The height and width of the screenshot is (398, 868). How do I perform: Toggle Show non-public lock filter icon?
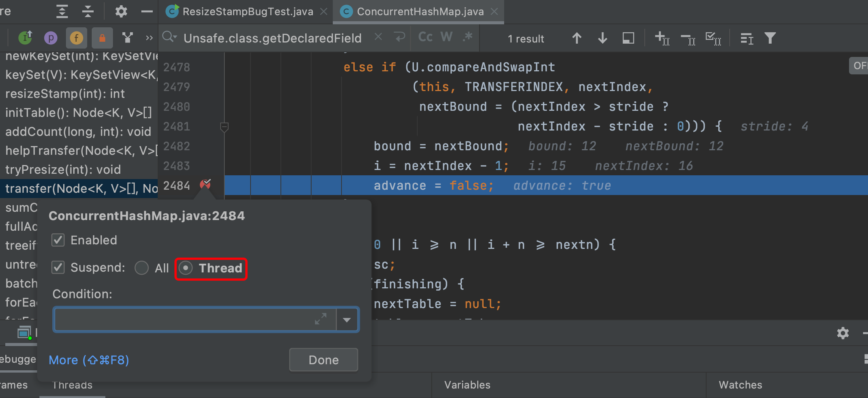coord(102,38)
